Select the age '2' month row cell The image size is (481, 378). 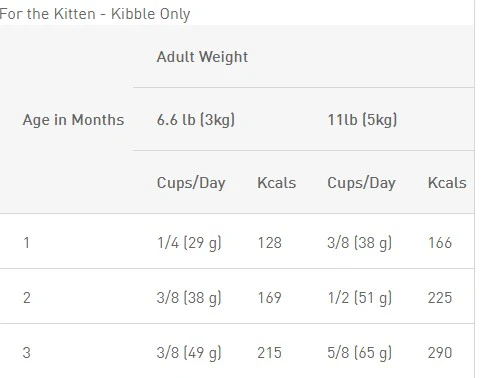tap(27, 298)
